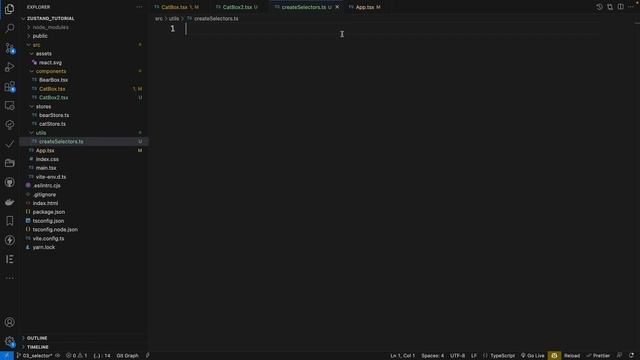
Task: Show additional activity bar views ellipsis
Action: (9, 278)
